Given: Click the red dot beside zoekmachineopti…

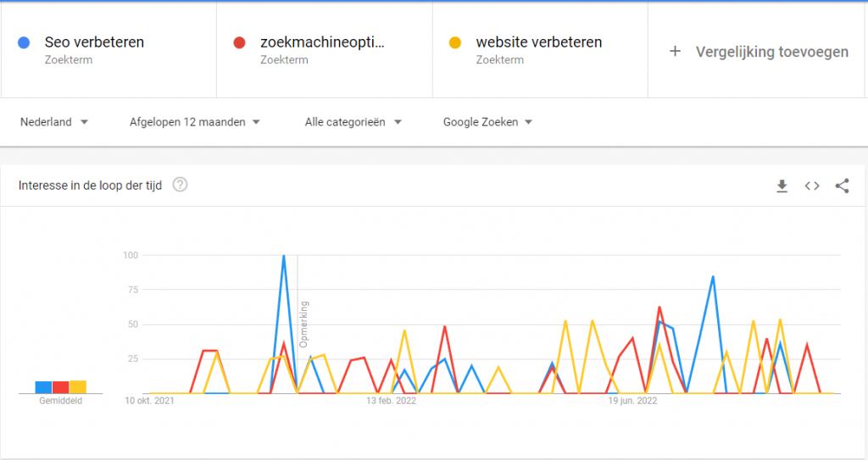Looking at the screenshot, I should [x=239, y=42].
